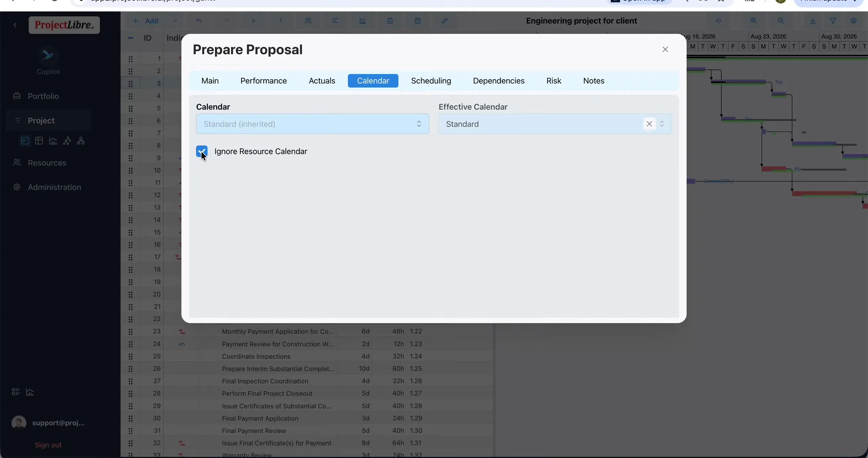Viewport: 868px width, 458px height.
Task: Open the Notes tab
Action: pos(593,81)
